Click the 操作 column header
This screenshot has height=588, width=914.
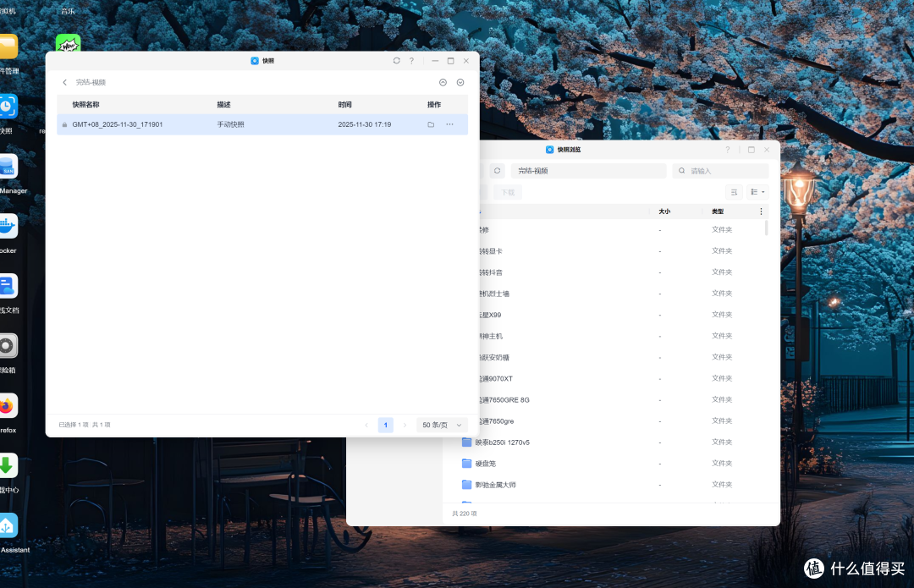[x=434, y=105]
